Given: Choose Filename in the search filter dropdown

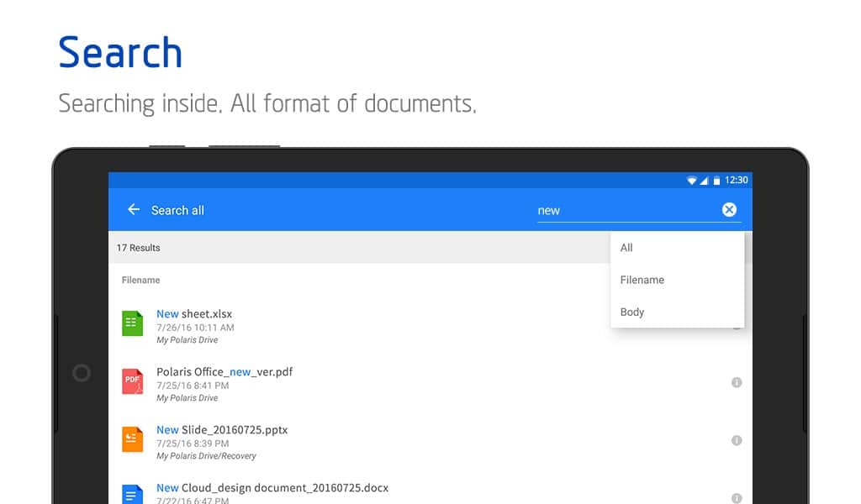Looking at the screenshot, I should (642, 280).
